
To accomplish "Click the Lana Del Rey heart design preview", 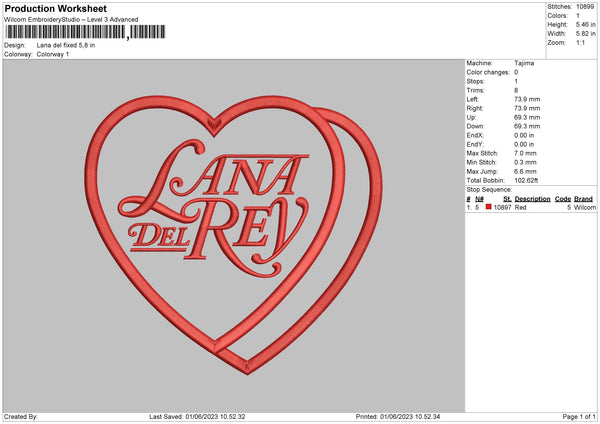I will [x=233, y=235].
